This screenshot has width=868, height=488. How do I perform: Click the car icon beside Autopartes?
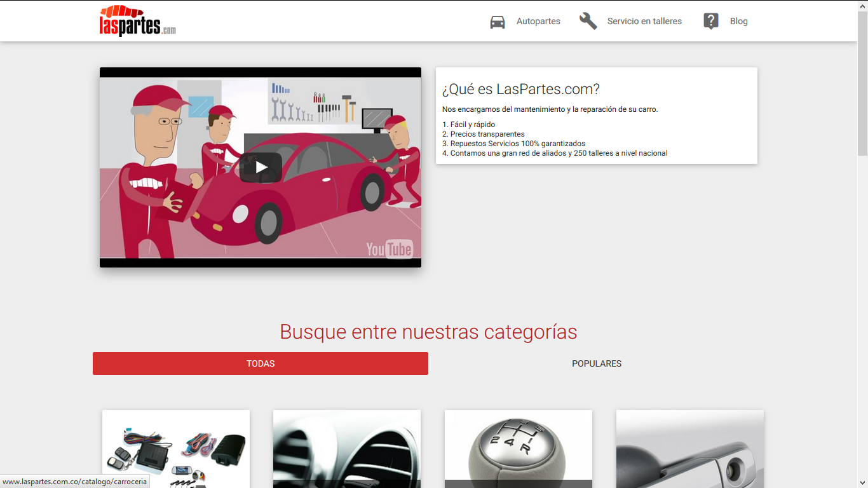[498, 22]
